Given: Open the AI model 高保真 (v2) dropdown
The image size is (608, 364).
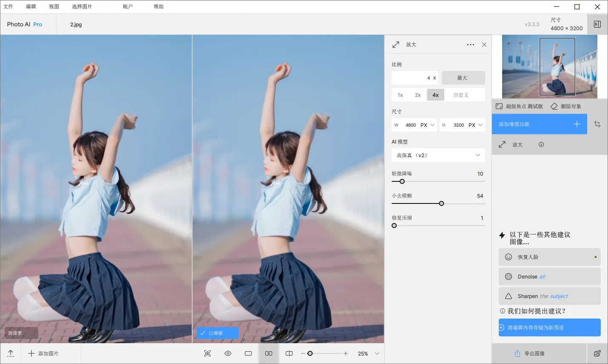Looking at the screenshot, I should pyautogui.click(x=438, y=155).
